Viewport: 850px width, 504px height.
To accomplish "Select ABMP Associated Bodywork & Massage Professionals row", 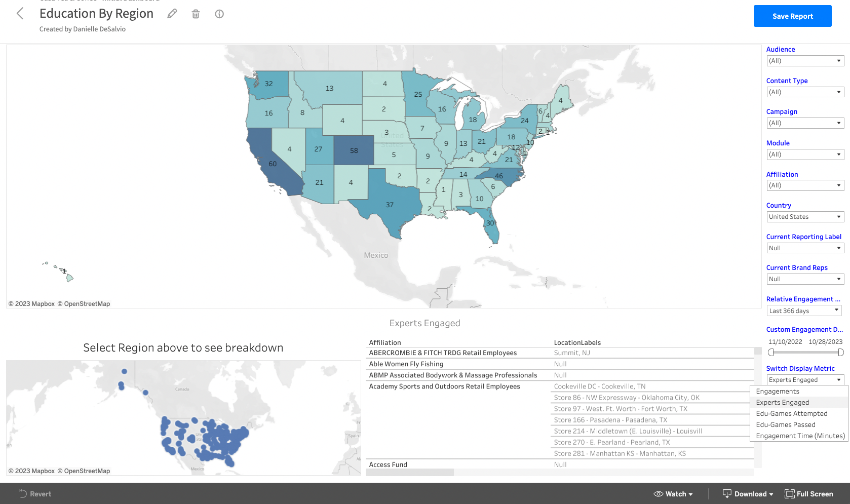I will (453, 375).
